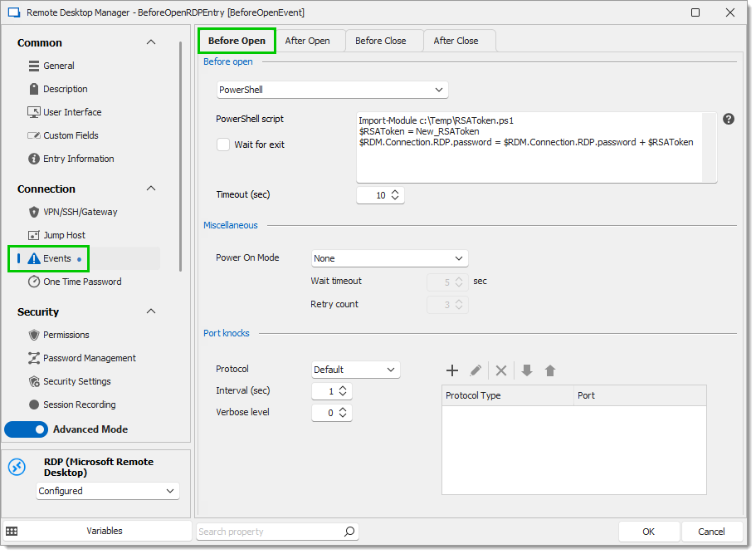The image size is (756, 554).
Task: Collapse the Common section
Action: [151, 42]
